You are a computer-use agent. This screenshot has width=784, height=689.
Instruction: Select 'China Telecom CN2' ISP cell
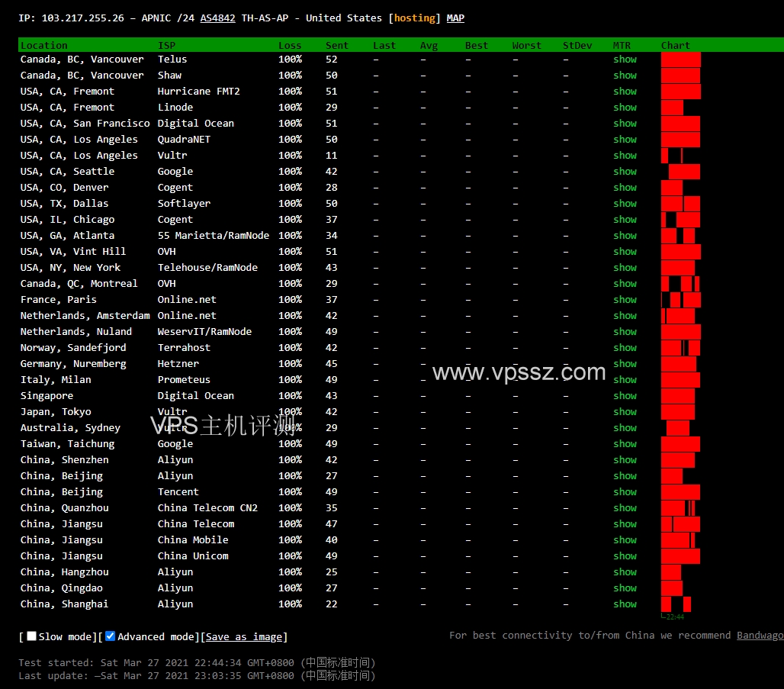pyautogui.click(x=208, y=507)
